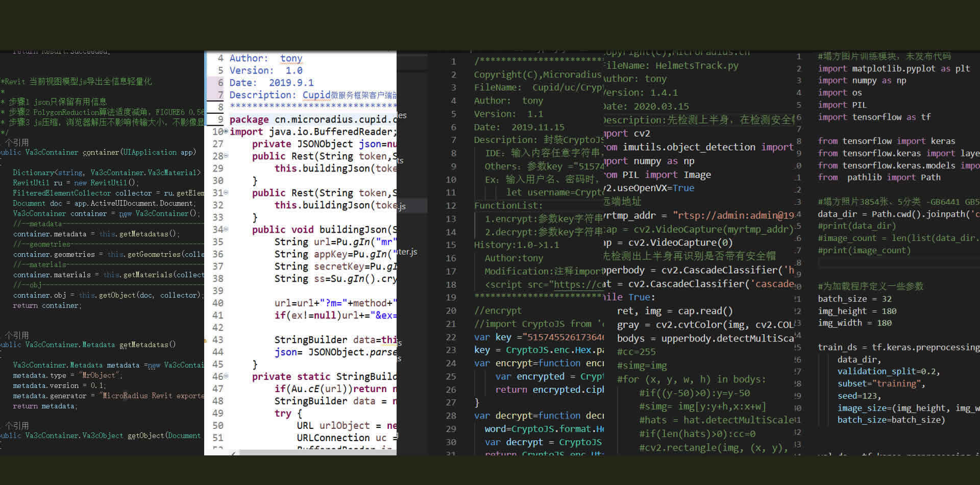
Task: Expand the folded imports at line 10
Action: (226, 131)
